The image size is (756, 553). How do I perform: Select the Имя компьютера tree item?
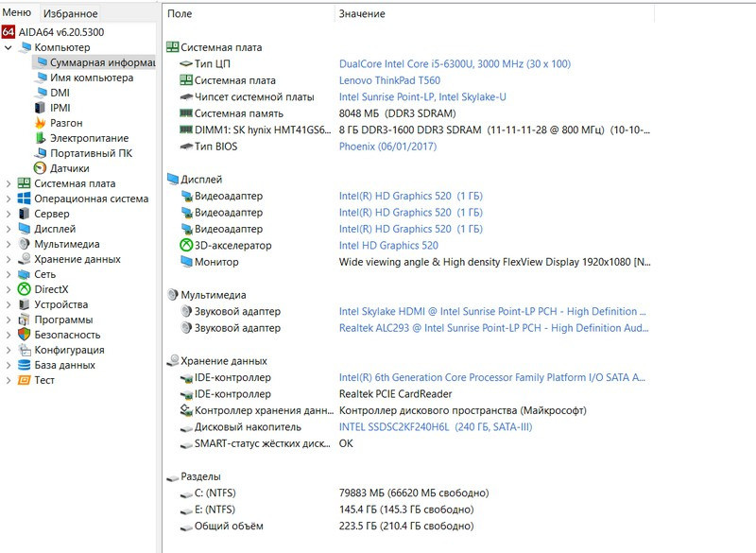[91, 78]
